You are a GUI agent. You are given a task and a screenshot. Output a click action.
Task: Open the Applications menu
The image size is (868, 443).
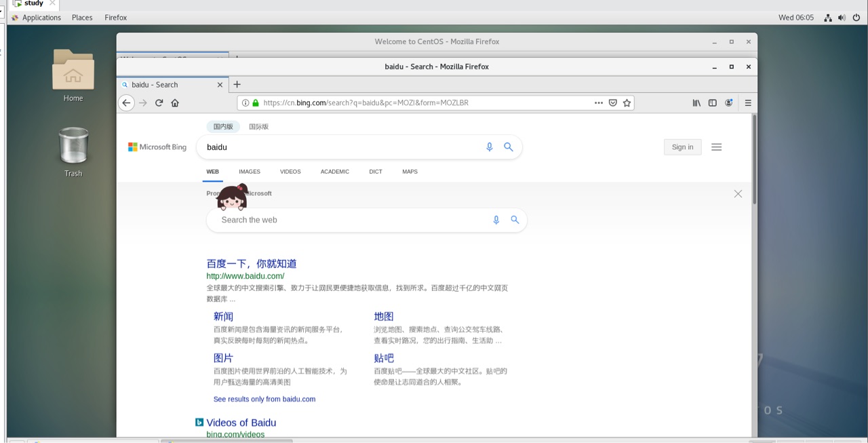point(43,17)
